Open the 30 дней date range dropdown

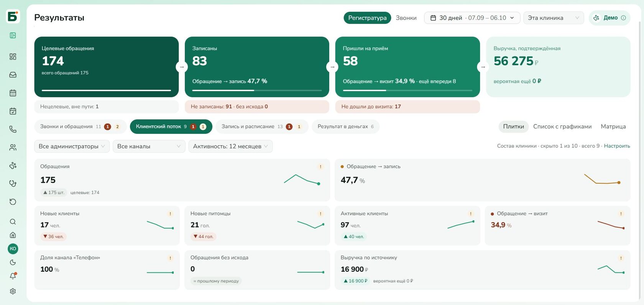tap(472, 18)
